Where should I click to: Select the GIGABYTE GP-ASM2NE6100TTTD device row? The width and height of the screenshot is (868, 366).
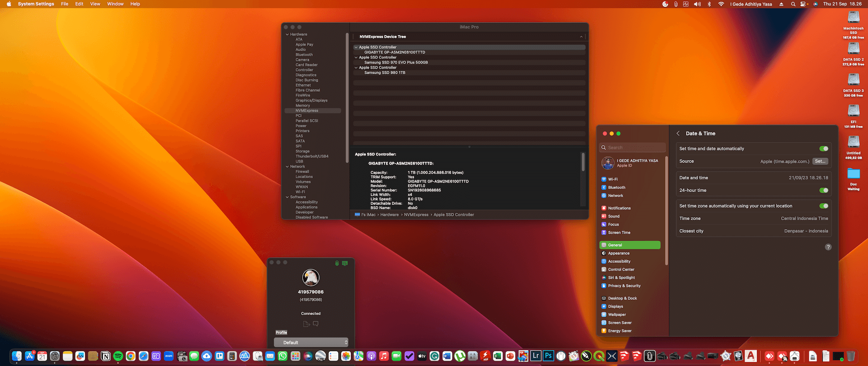(469, 52)
